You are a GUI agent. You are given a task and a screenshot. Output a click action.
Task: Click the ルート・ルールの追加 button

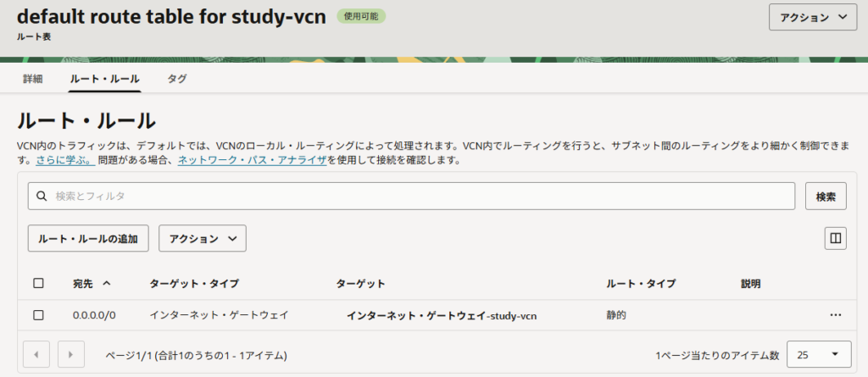88,238
